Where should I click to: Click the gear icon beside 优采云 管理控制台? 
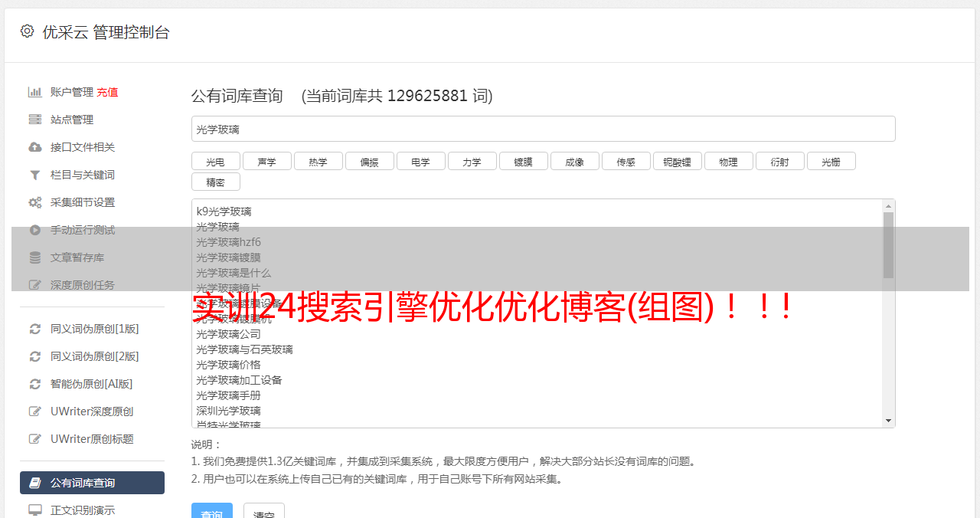(x=28, y=31)
